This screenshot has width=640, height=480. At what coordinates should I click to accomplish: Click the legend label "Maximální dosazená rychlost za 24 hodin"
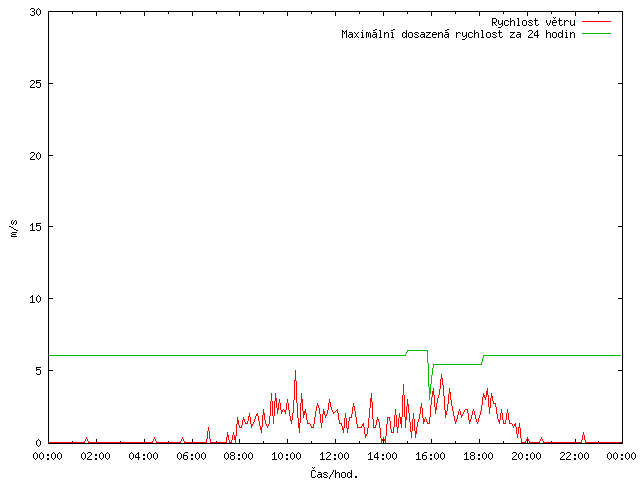(x=458, y=34)
